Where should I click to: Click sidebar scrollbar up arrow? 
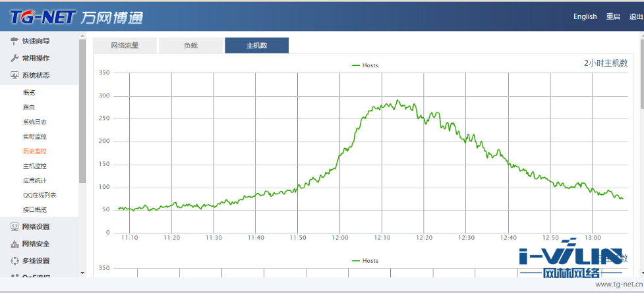[82, 36]
